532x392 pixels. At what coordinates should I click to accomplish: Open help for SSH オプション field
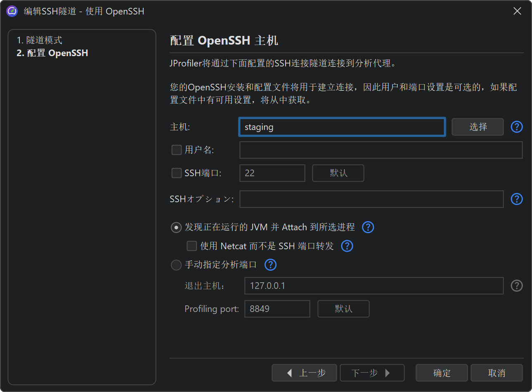[517, 199]
